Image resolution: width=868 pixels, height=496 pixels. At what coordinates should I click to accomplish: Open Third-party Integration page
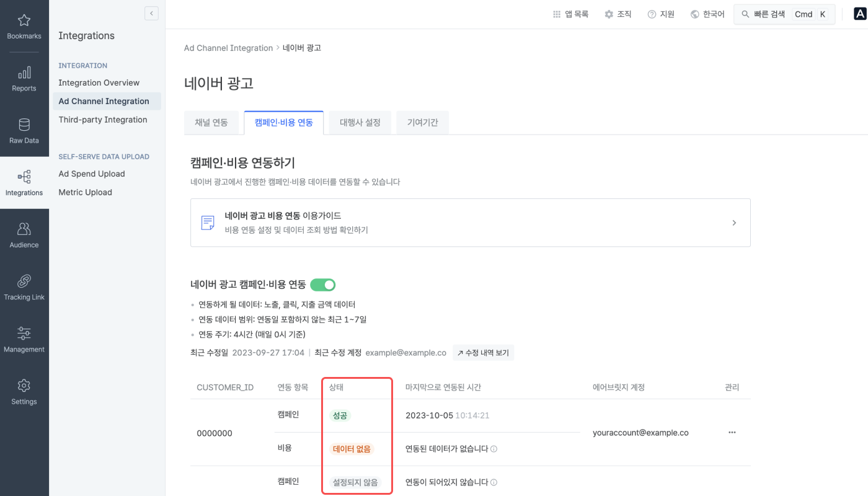[x=103, y=120]
